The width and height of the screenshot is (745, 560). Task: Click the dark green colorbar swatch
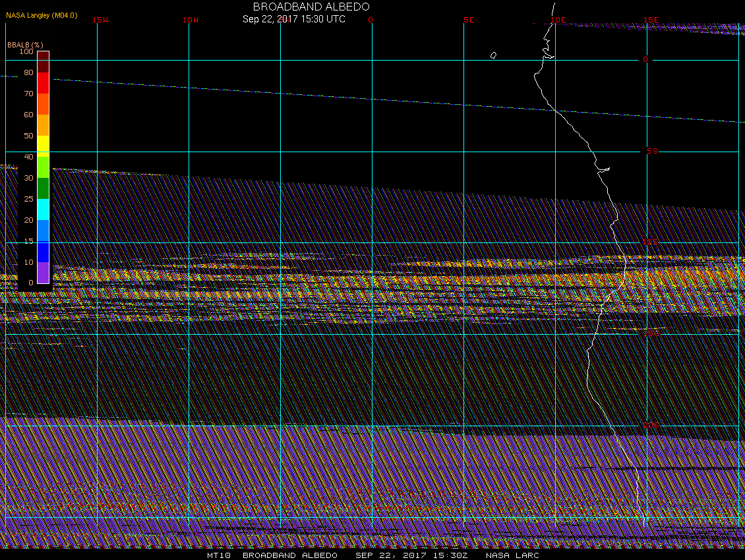(x=43, y=188)
